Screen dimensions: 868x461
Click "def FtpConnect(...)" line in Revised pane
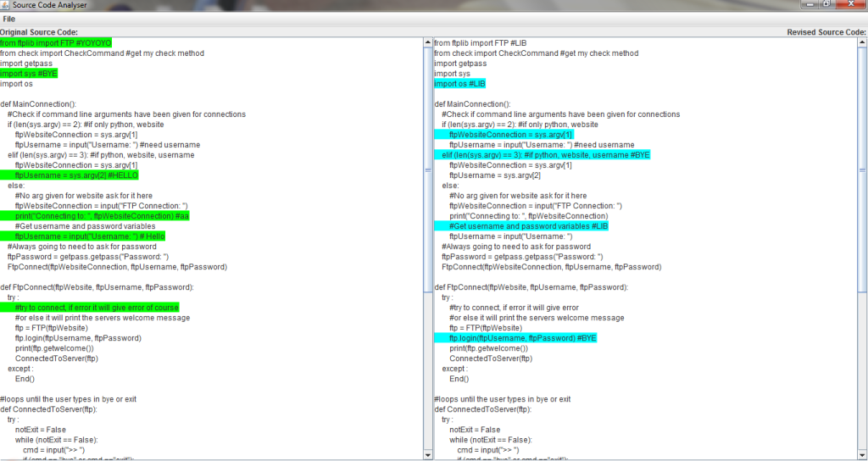pos(531,287)
